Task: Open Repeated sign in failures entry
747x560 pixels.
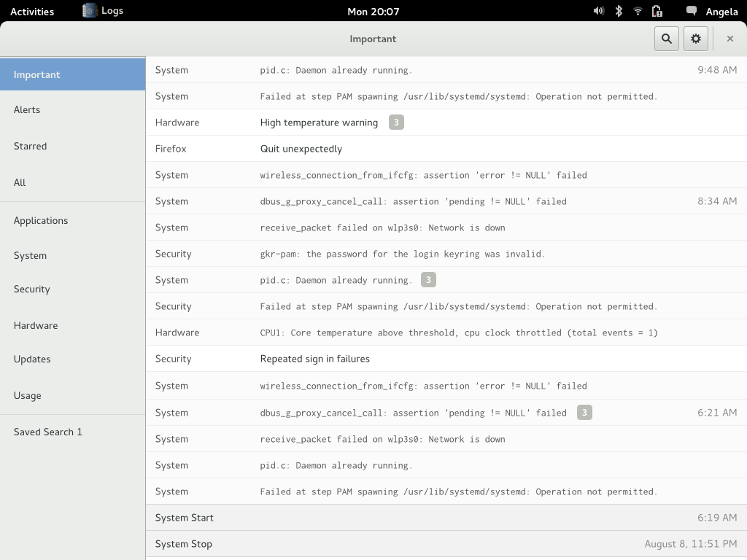Action: coord(446,359)
